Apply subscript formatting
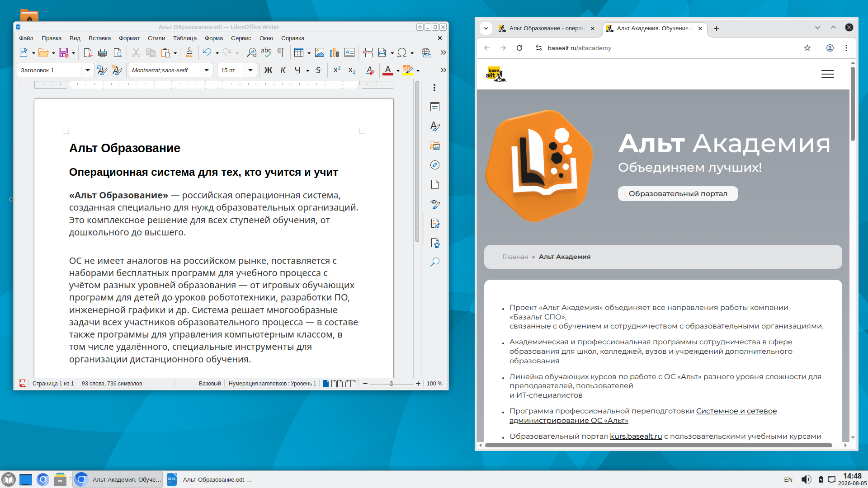This screenshot has width=868, height=488. 352,70
